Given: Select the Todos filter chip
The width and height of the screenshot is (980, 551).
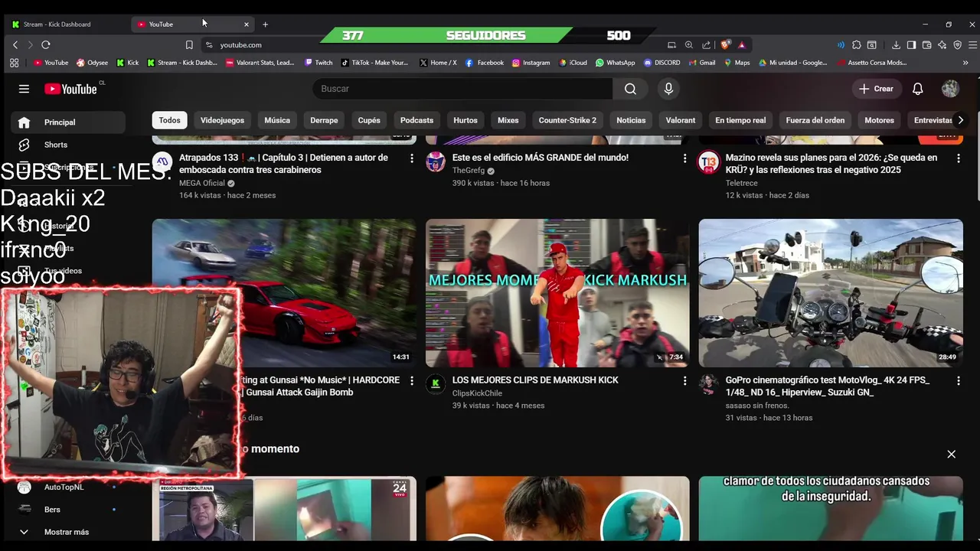Looking at the screenshot, I should [x=169, y=120].
